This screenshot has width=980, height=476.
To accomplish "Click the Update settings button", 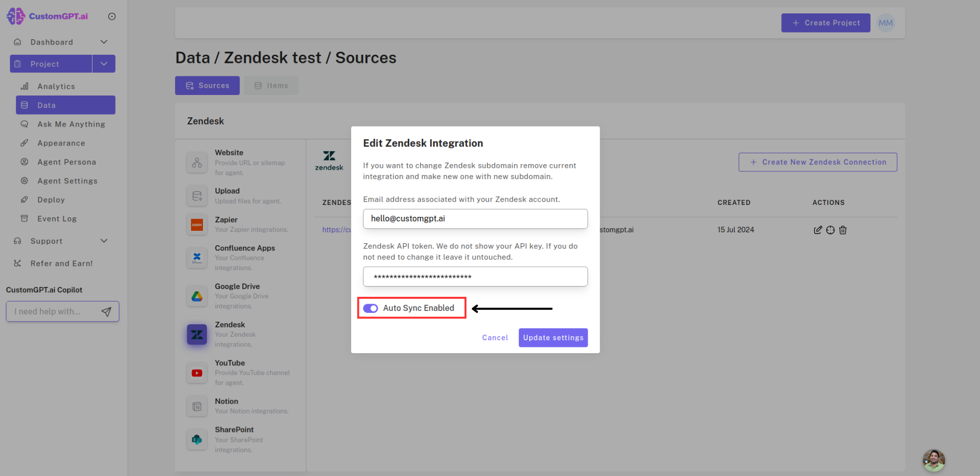I will (x=553, y=338).
